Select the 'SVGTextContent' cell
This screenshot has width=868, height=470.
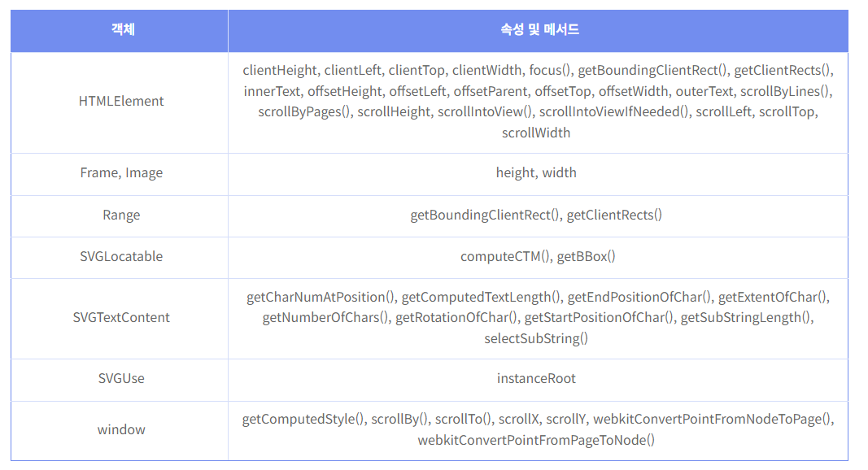point(120,319)
